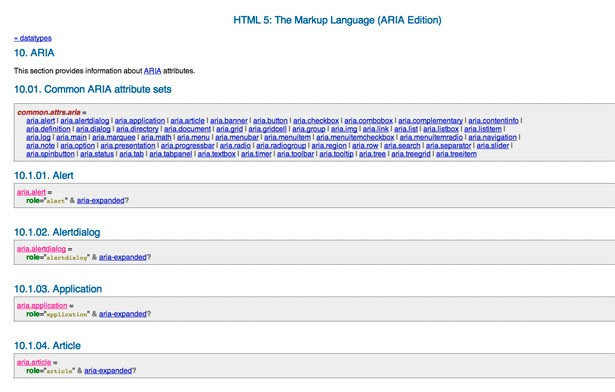The height and width of the screenshot is (392, 615).
Task: Click the pink aria.alertdialog definition anchor
Action: click(41, 249)
